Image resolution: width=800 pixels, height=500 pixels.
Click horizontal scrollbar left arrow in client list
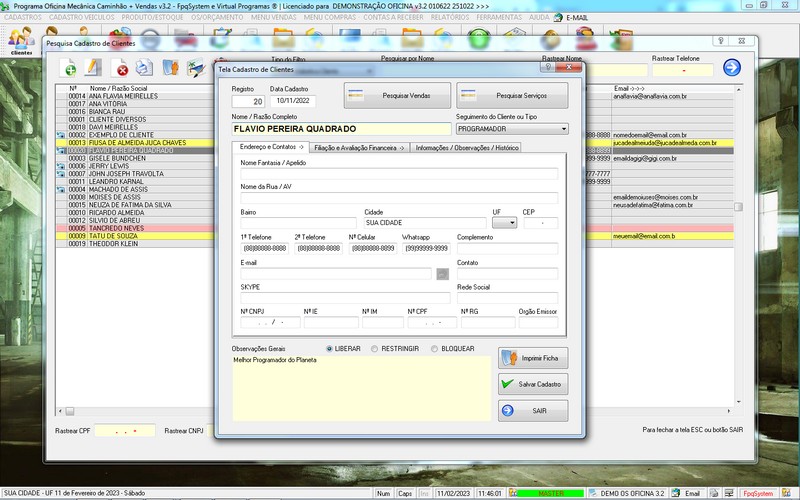tap(60, 411)
